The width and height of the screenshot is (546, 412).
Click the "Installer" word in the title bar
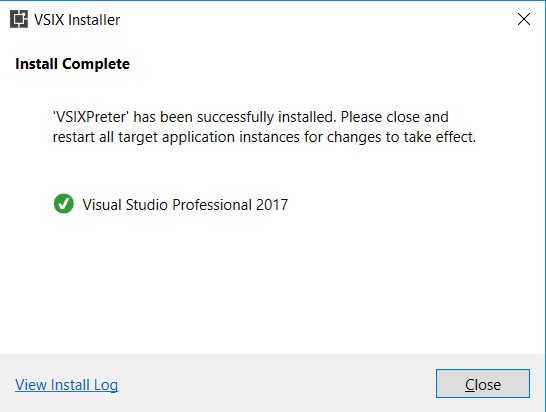[94, 20]
